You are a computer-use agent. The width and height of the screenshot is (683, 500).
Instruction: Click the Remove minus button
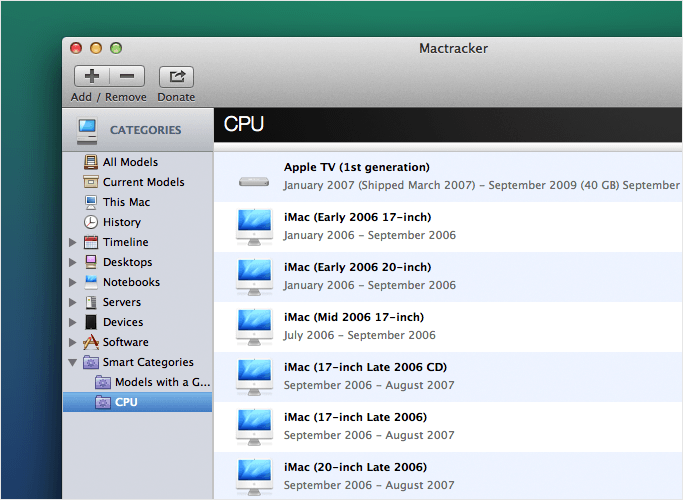(127, 77)
